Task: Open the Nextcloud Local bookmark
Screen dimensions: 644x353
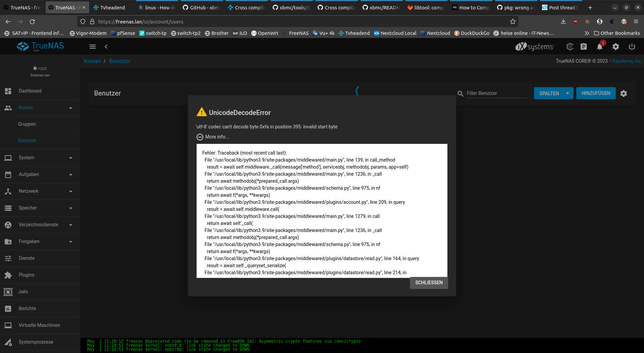Action: [395, 33]
